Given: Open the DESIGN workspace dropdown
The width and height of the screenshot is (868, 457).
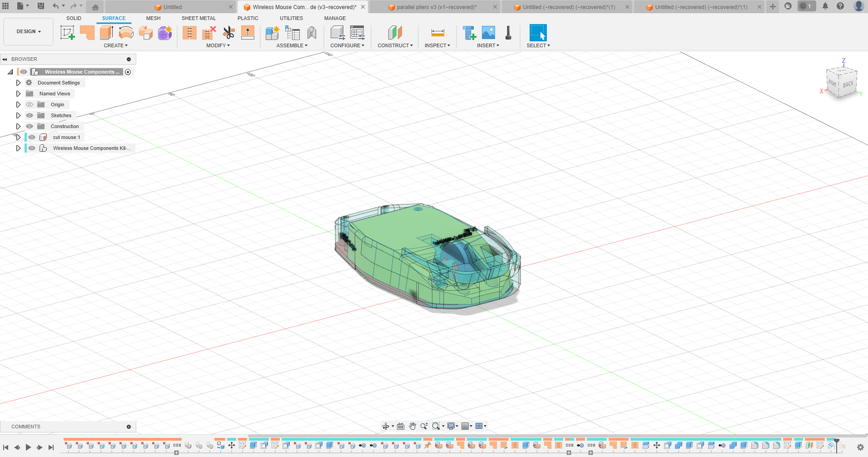Looking at the screenshot, I should (29, 31).
